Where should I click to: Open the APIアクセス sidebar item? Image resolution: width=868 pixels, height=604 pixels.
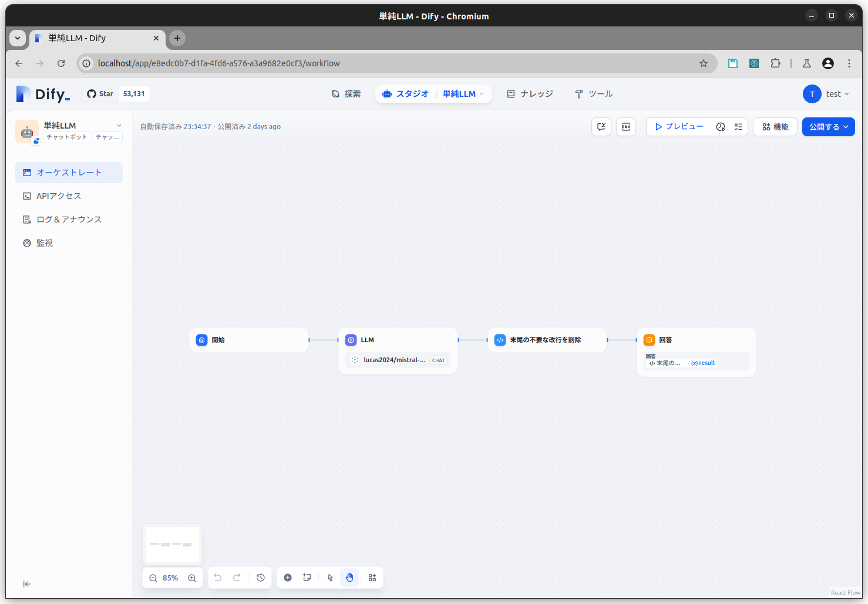point(59,196)
